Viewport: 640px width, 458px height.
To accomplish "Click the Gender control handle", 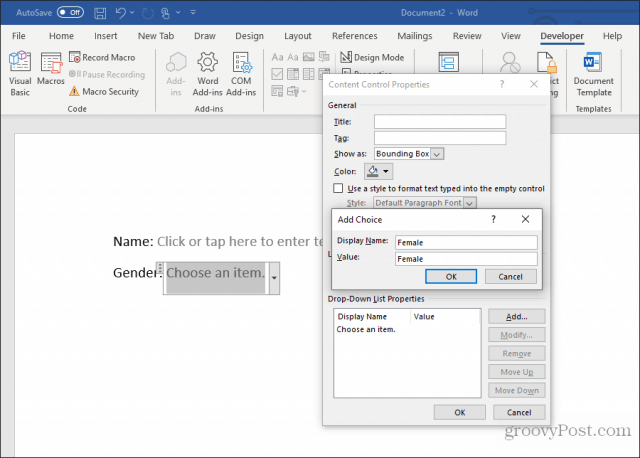I will tap(160, 268).
